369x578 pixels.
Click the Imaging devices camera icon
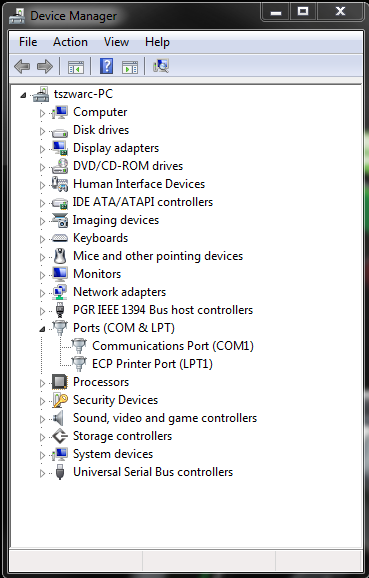(x=60, y=220)
